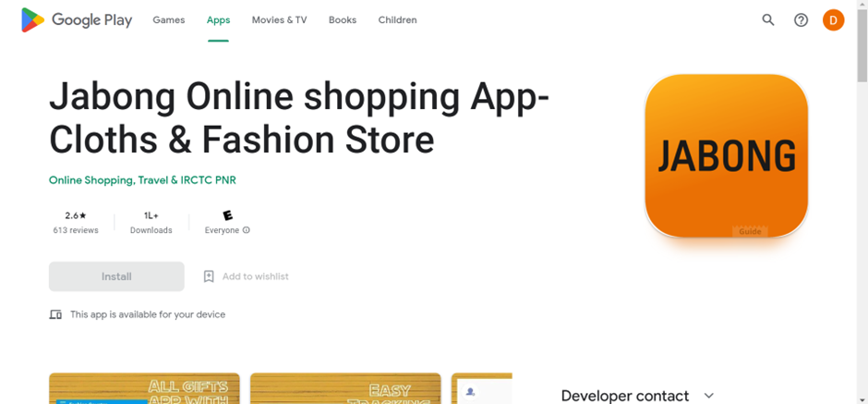
Task: Click the content rating info icon
Action: point(247,230)
